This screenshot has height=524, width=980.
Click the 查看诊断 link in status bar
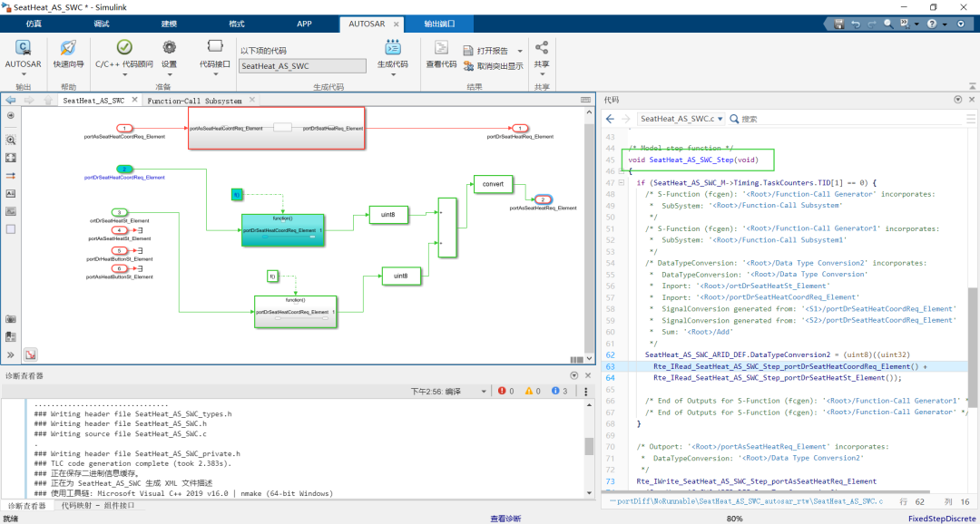coord(505,519)
